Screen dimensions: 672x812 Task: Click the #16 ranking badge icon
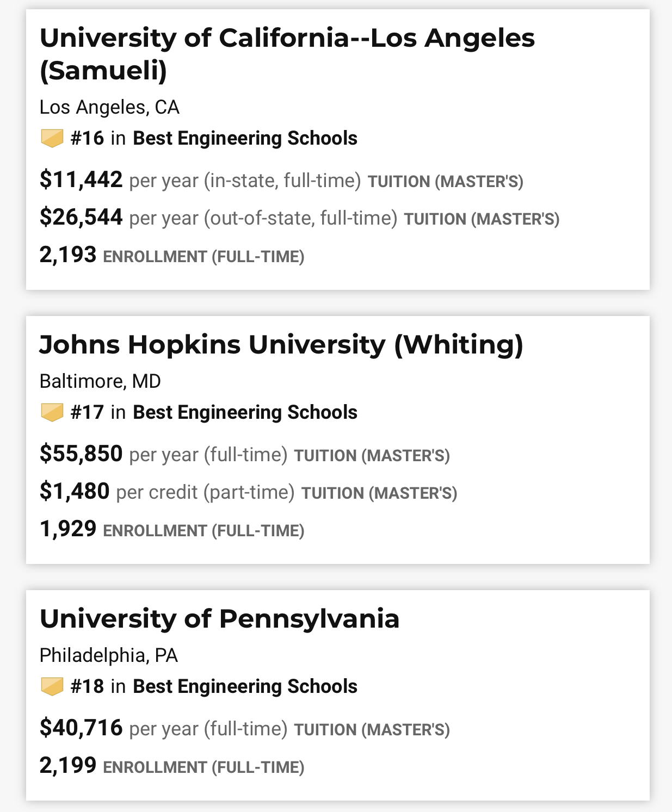tap(53, 138)
